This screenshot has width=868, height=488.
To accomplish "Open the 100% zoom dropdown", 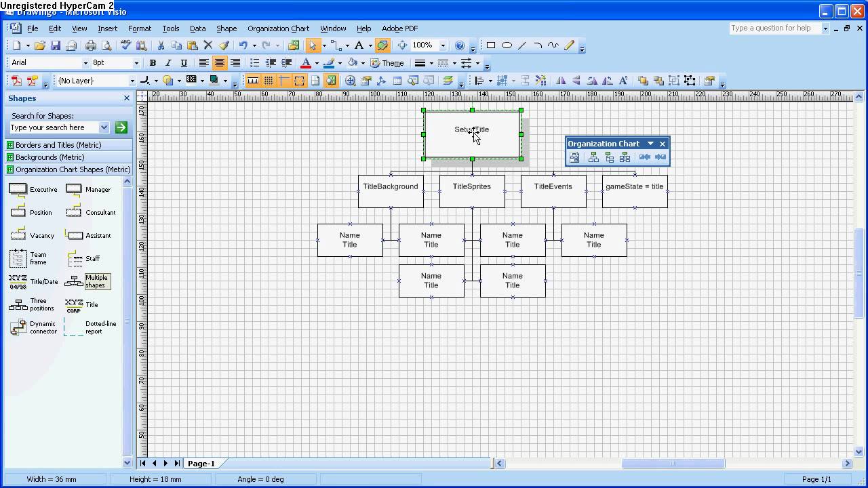I will click(x=443, y=45).
